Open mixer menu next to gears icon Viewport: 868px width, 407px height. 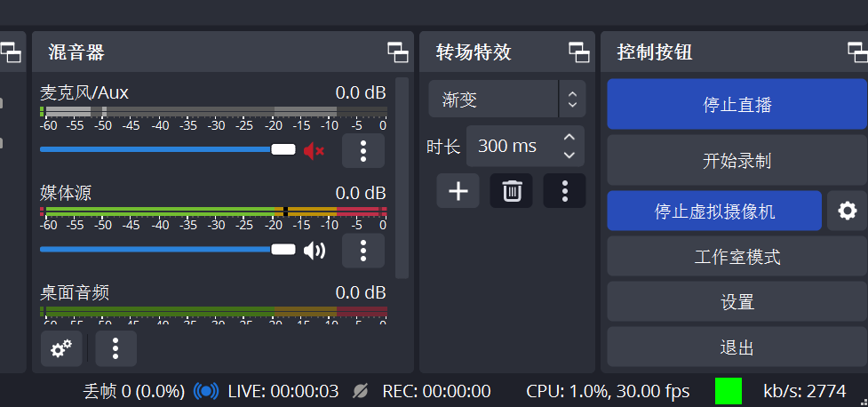coord(115,349)
